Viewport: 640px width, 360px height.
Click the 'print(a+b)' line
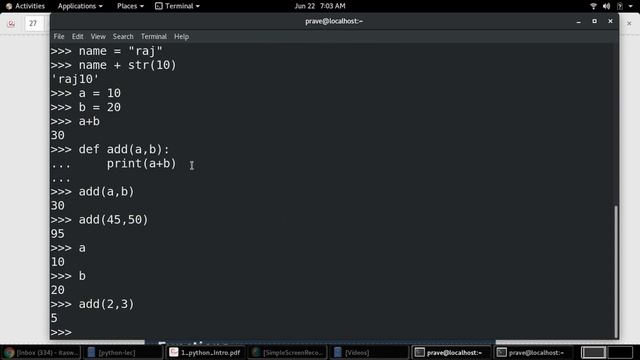point(141,164)
